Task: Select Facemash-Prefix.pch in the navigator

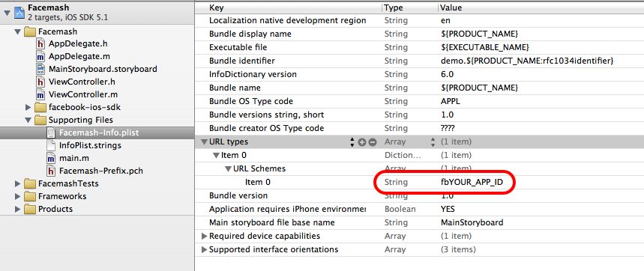Action: point(101,171)
